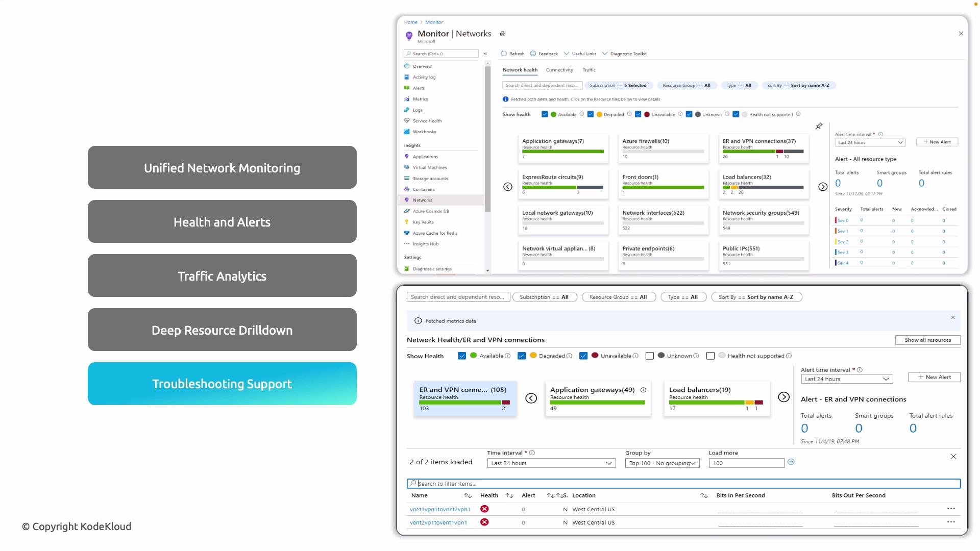Open Feedback from the toolbar

(544, 54)
